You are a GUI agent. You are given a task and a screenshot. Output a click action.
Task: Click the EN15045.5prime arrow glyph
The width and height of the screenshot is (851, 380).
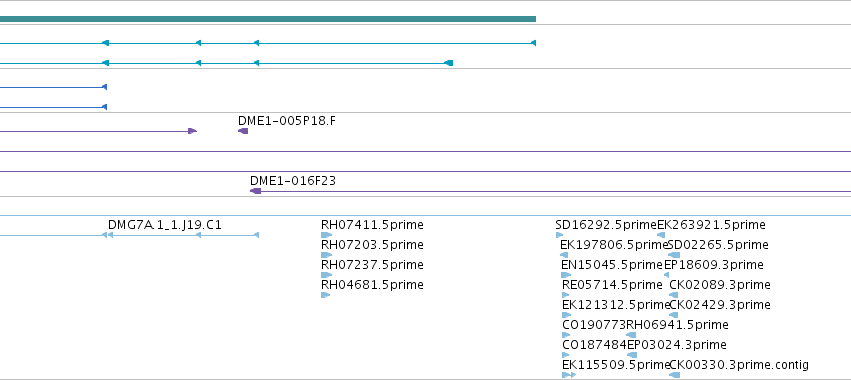pyautogui.click(x=566, y=275)
